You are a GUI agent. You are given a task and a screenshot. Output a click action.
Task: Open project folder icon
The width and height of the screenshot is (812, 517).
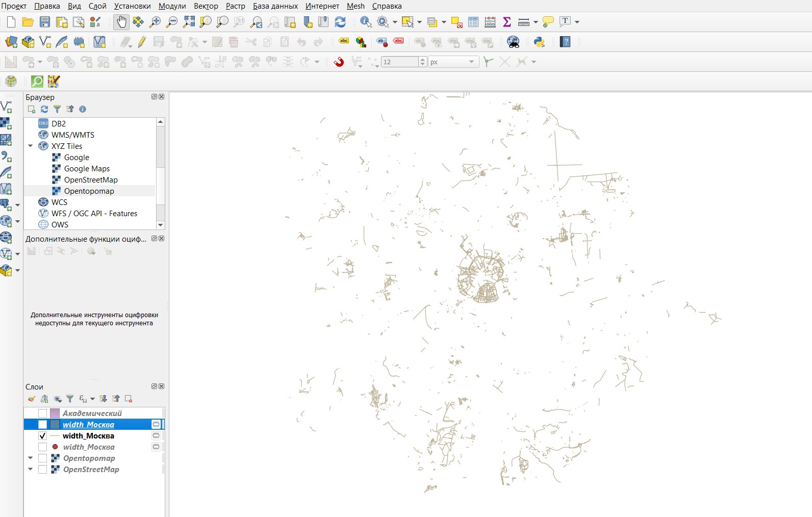28,22
